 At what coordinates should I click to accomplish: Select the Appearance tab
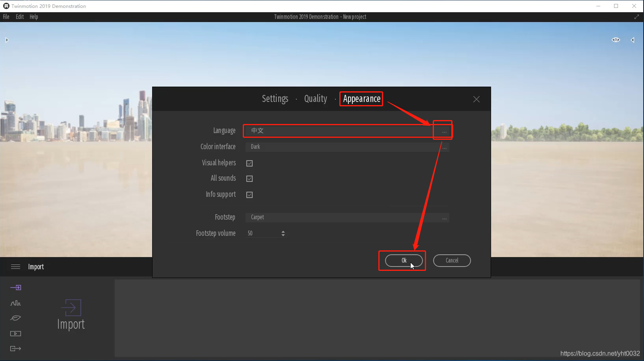click(362, 99)
